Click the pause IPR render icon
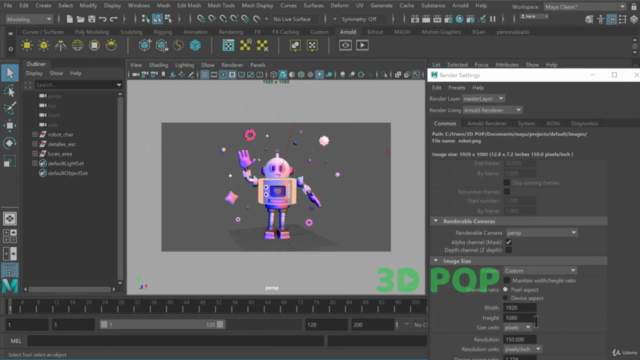The height and width of the screenshot is (360, 640). click(x=493, y=19)
